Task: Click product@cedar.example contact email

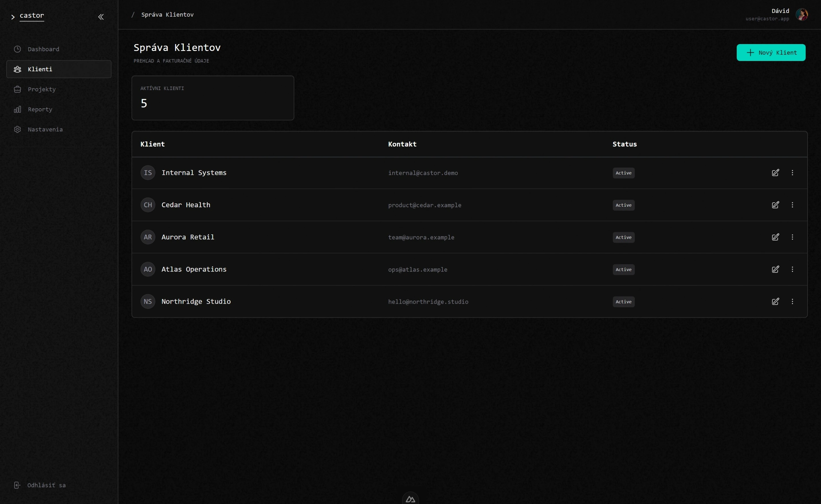Action: [x=425, y=205]
